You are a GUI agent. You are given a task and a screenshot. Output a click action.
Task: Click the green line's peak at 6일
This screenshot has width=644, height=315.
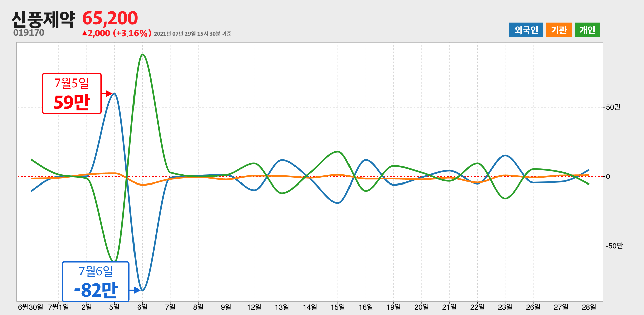(x=143, y=54)
